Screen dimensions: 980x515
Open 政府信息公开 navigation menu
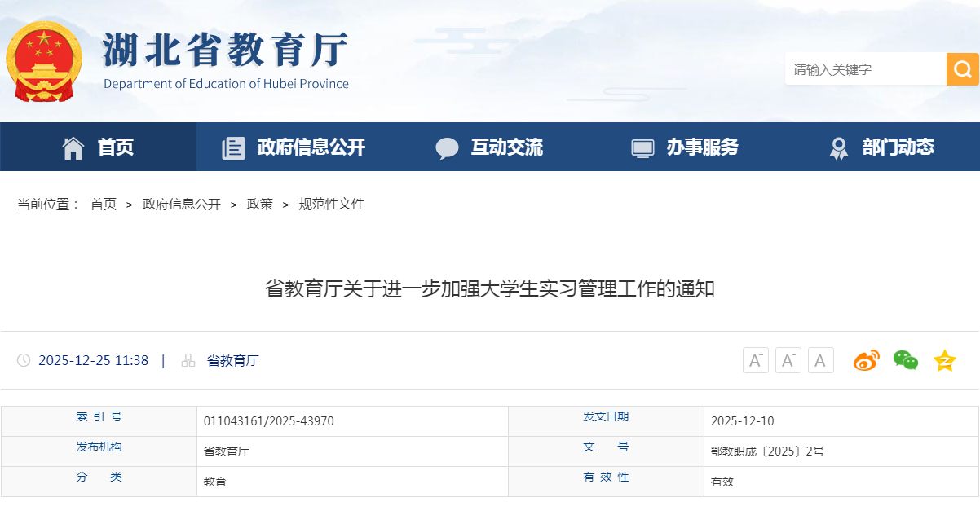[311, 147]
